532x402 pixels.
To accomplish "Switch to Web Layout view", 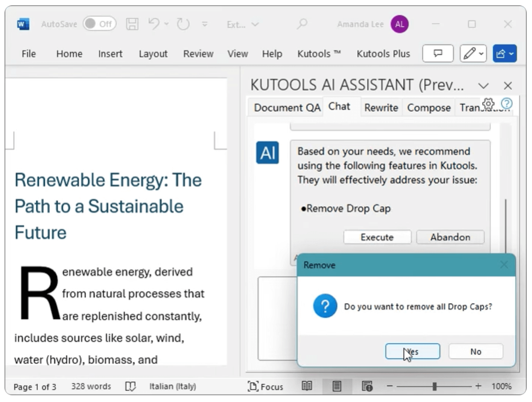I will (367, 386).
